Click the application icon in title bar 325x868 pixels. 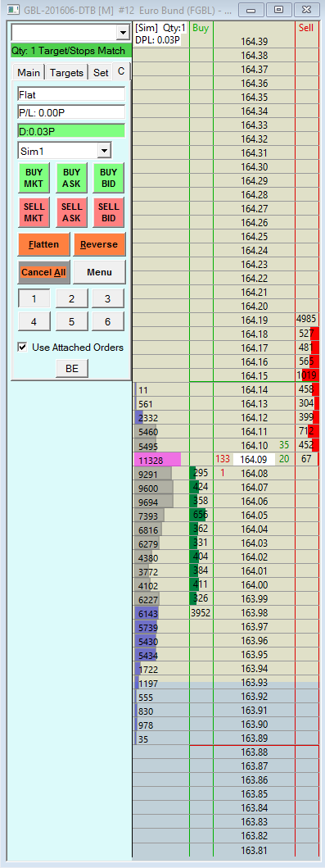point(13,9)
